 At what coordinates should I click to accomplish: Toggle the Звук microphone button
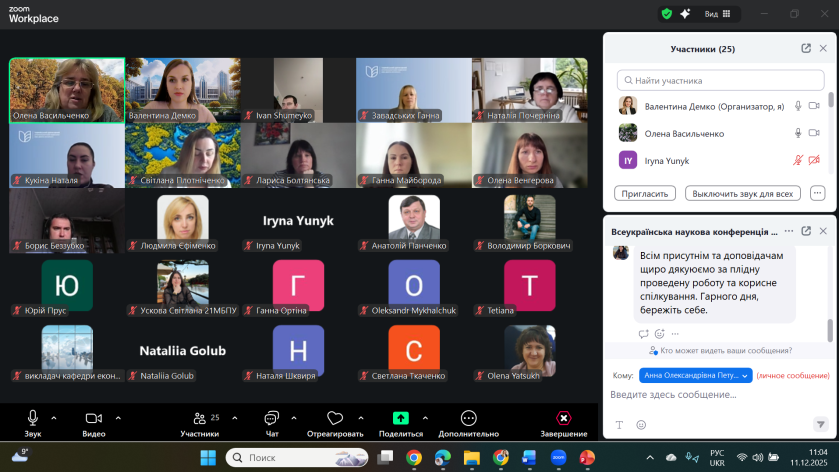[33, 423]
